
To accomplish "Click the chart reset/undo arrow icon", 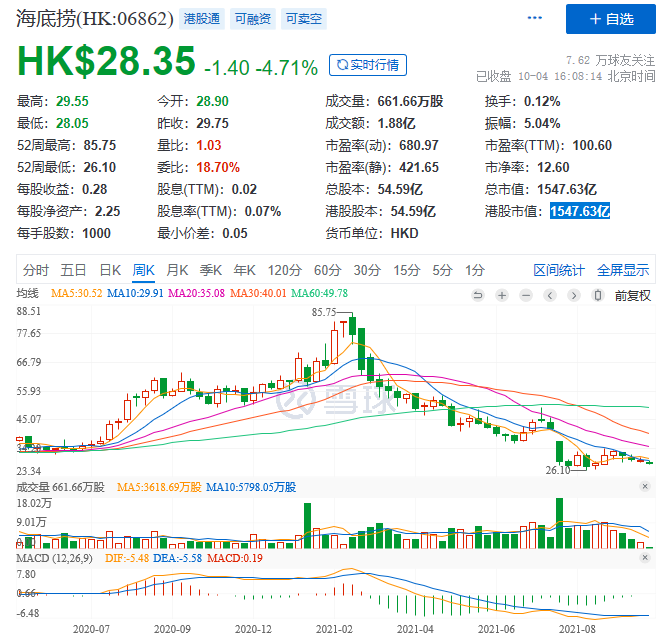I will pos(478,295).
